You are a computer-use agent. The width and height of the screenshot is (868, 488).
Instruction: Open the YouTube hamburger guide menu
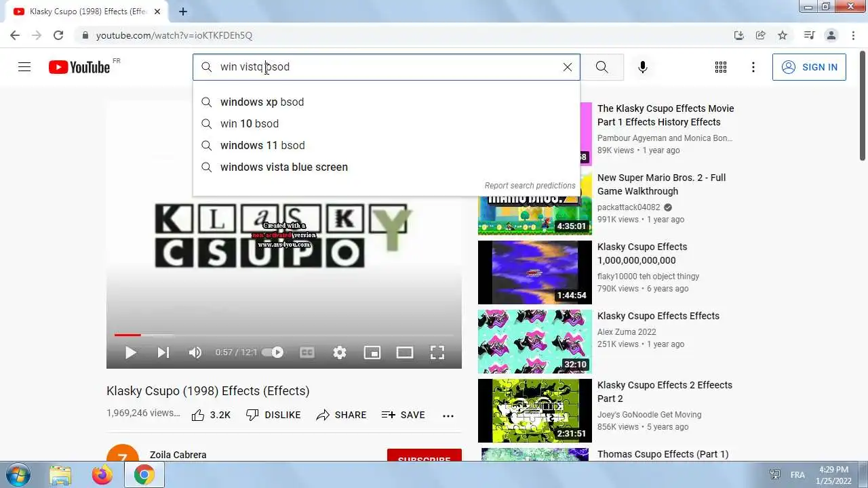(x=24, y=67)
